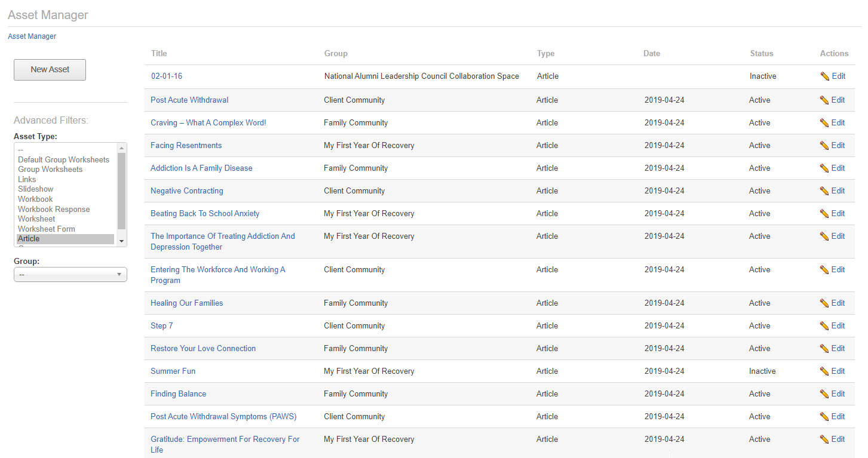Click the pencil icon for Post Acute Withdrawal Symptoms (PAWS)
868x458 pixels.
point(824,417)
